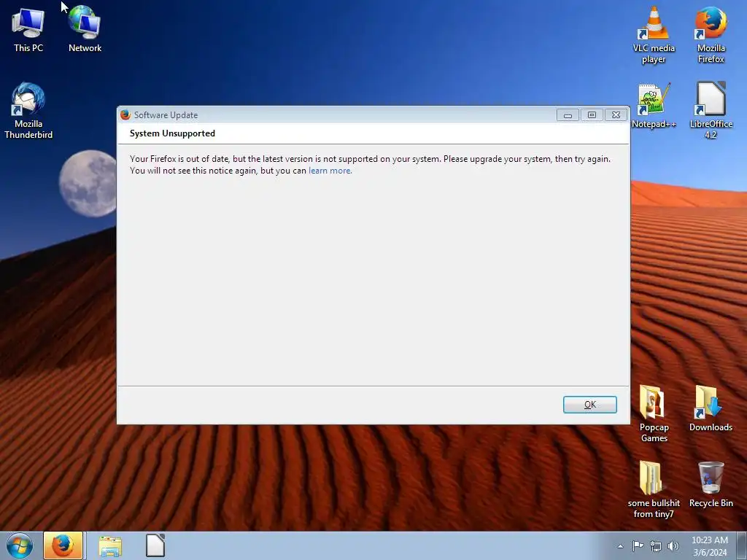Screen dimensions: 747x560
Task: Select Notepad++ desktop shortcut
Action: (654, 106)
